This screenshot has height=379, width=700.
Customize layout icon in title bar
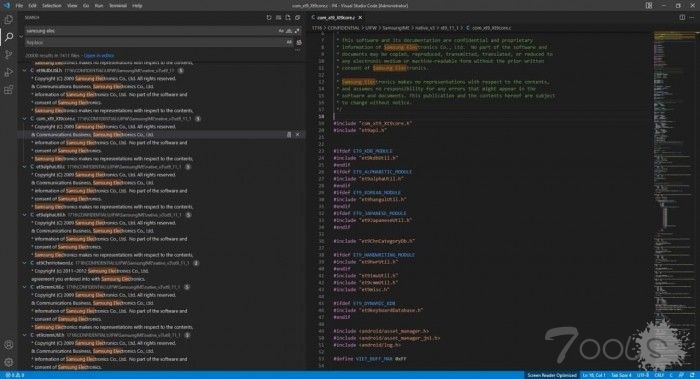point(649,6)
